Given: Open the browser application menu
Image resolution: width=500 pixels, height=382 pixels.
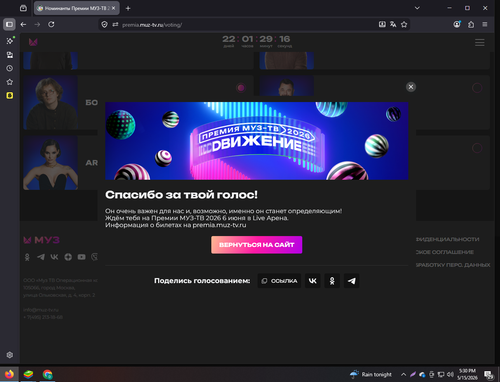Looking at the screenshot, I should tap(485, 24).
